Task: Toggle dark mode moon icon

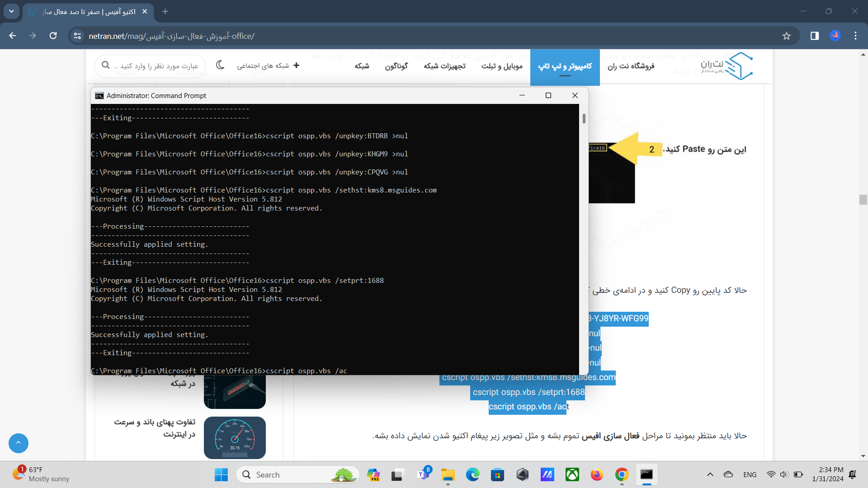Action: pyautogui.click(x=220, y=65)
